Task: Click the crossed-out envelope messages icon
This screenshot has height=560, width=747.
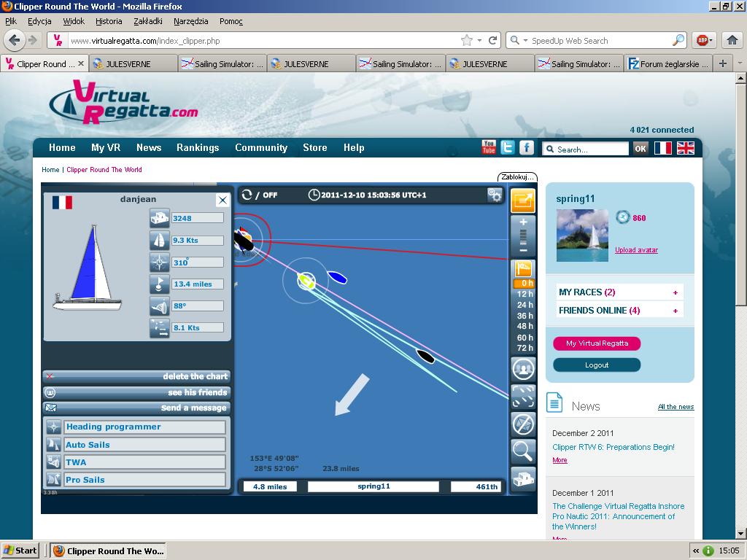Action: pyautogui.click(x=523, y=424)
